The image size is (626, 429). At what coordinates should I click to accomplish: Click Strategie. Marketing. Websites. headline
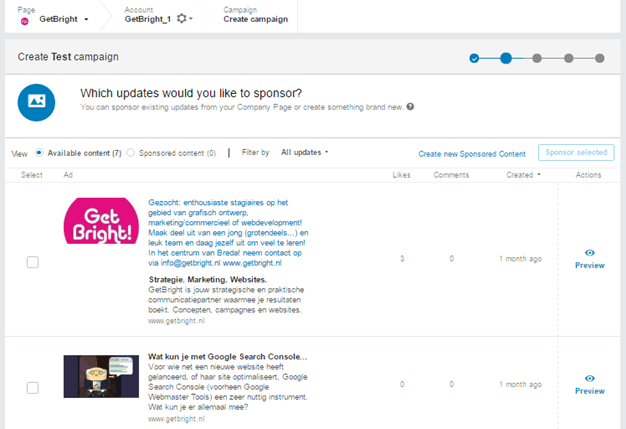(x=208, y=279)
